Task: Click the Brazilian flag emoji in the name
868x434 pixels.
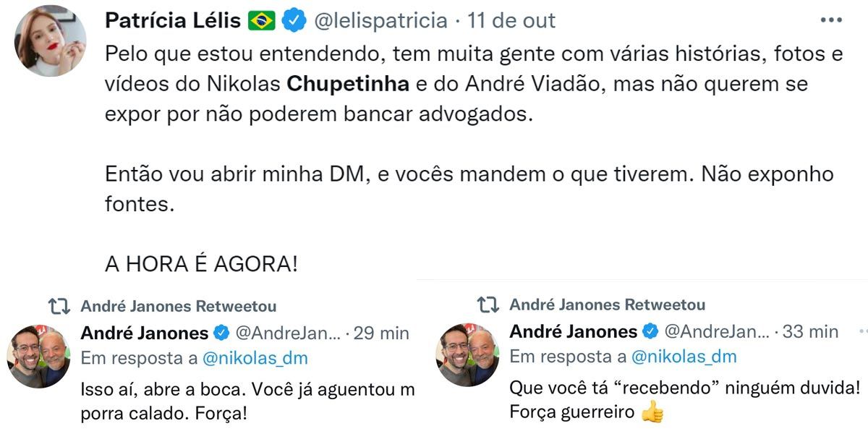Action: click(261, 20)
